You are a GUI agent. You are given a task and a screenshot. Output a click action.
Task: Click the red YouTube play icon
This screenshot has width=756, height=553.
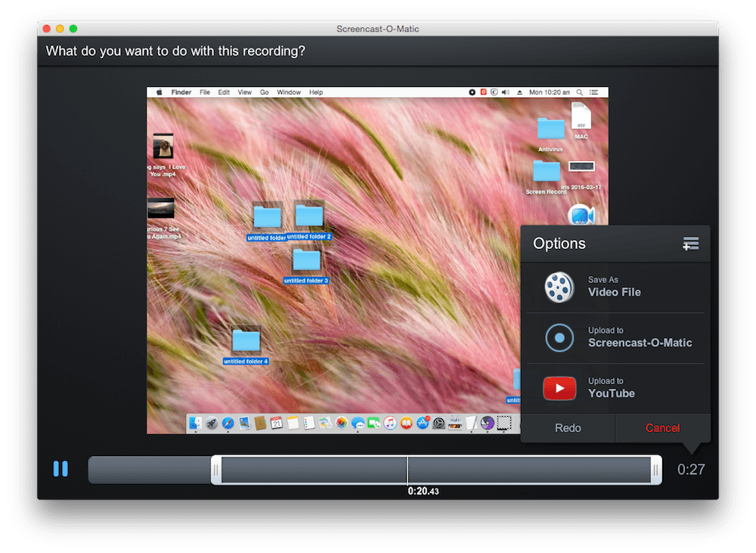tap(559, 388)
